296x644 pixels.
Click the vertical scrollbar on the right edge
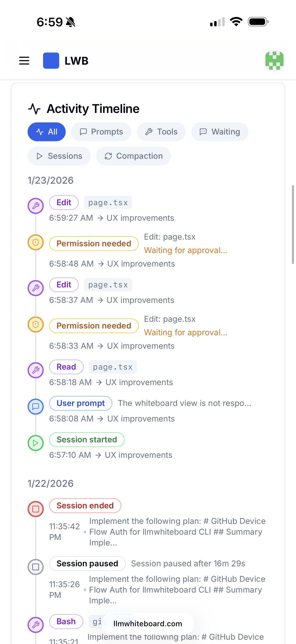point(293,225)
